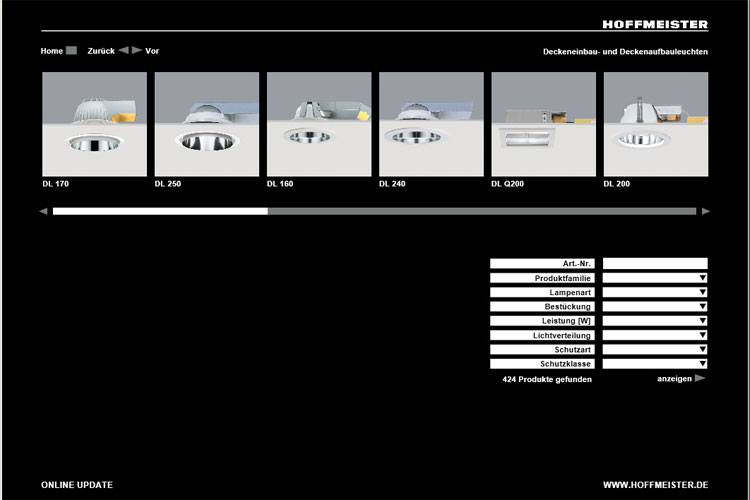Click the Home navigation text
Screen dimensions: 750x500
point(52,51)
